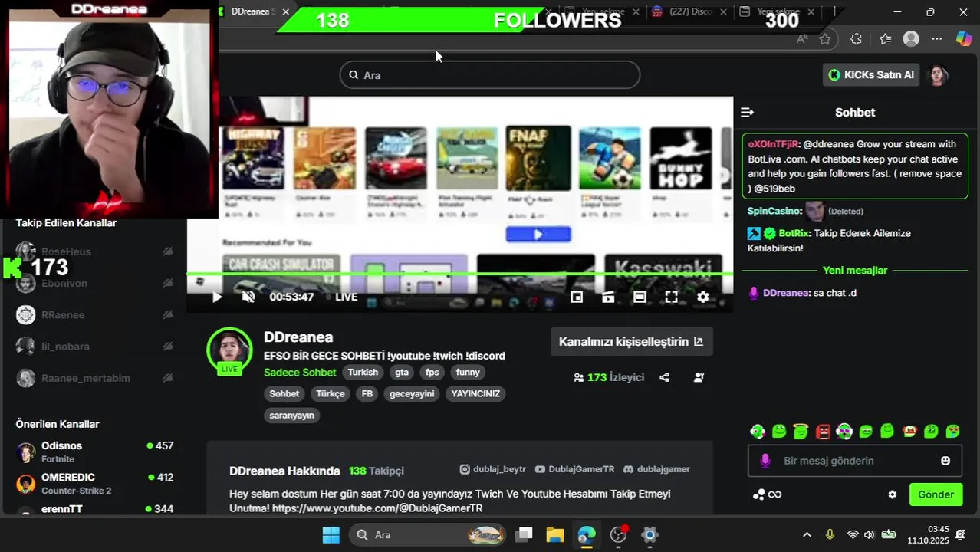Image resolution: width=980 pixels, height=552 pixels.
Task: Open File Explorer from the taskbar
Action: click(555, 535)
